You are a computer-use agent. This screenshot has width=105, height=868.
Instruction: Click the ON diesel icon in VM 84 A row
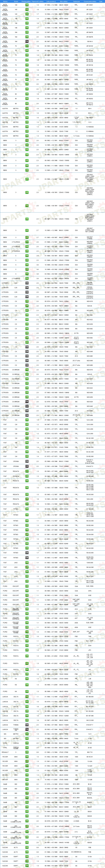tap(27, 41)
